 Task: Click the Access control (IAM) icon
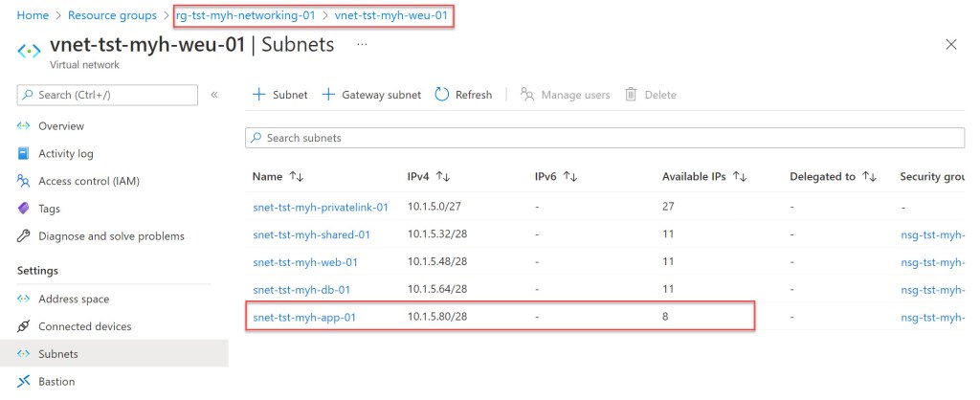24,181
